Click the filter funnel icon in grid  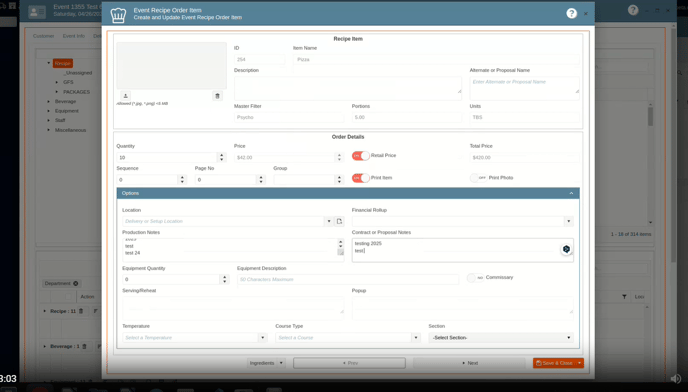[x=624, y=297]
